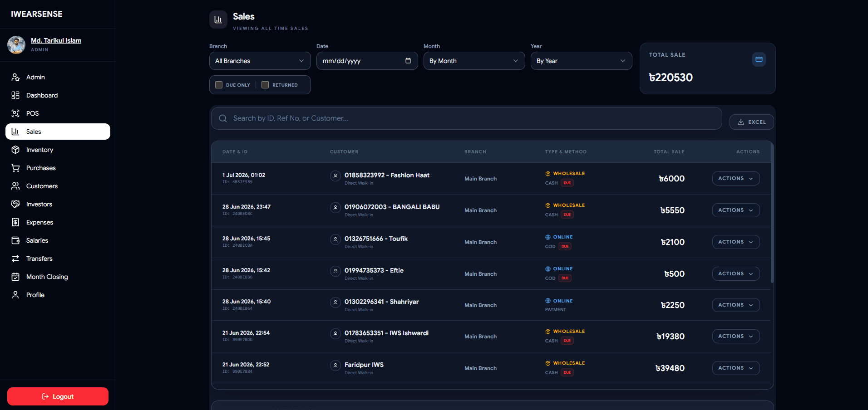The height and width of the screenshot is (410, 868).
Task: Click the 1 Jul 2026, 01:02 date cell
Action: point(244,175)
